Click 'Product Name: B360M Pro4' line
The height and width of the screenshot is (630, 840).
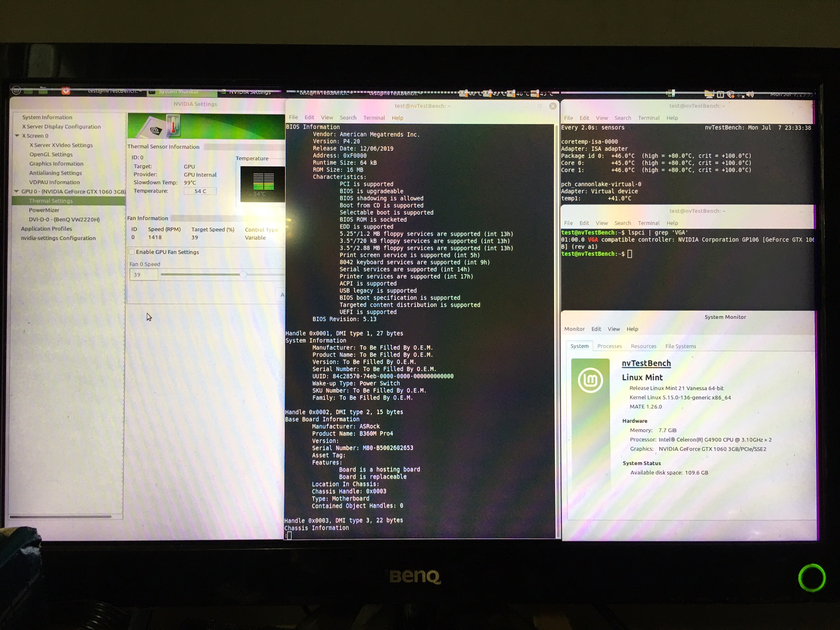click(352, 433)
